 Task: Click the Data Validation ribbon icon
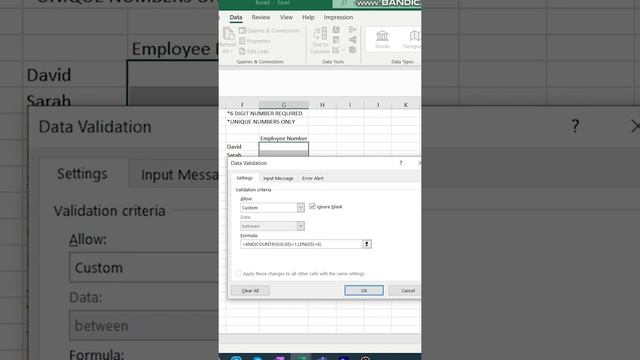[336, 50]
